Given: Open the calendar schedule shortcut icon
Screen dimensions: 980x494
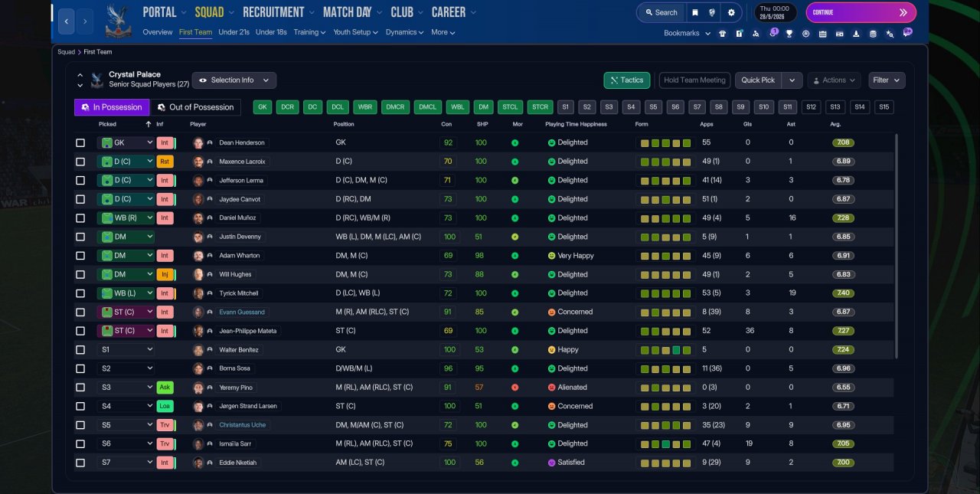Looking at the screenshot, I should (x=822, y=34).
